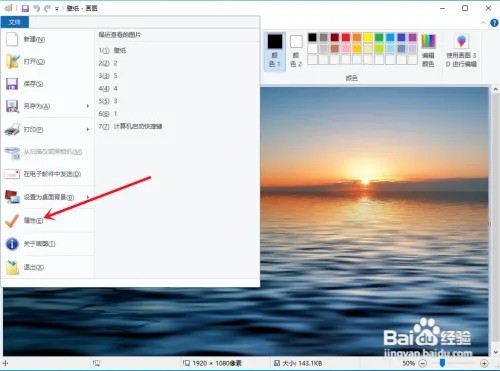
Task: Choose 新建(N) in the file menu
Action: 47,39
